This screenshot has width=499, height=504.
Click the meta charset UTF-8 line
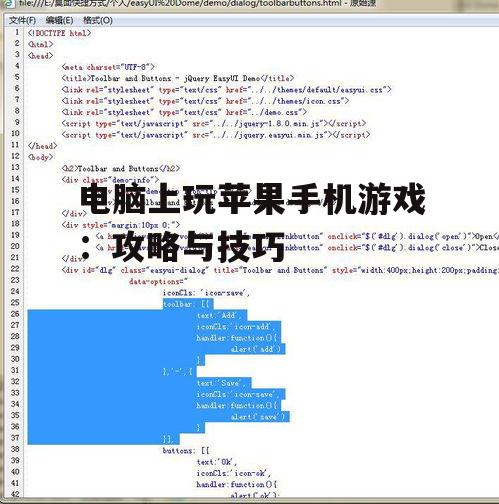click(x=108, y=67)
